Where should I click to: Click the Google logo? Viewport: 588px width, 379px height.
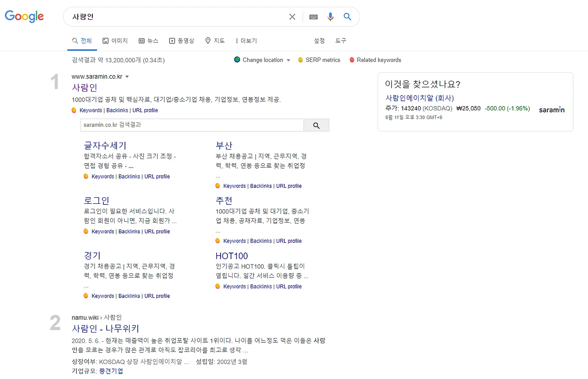(x=24, y=17)
